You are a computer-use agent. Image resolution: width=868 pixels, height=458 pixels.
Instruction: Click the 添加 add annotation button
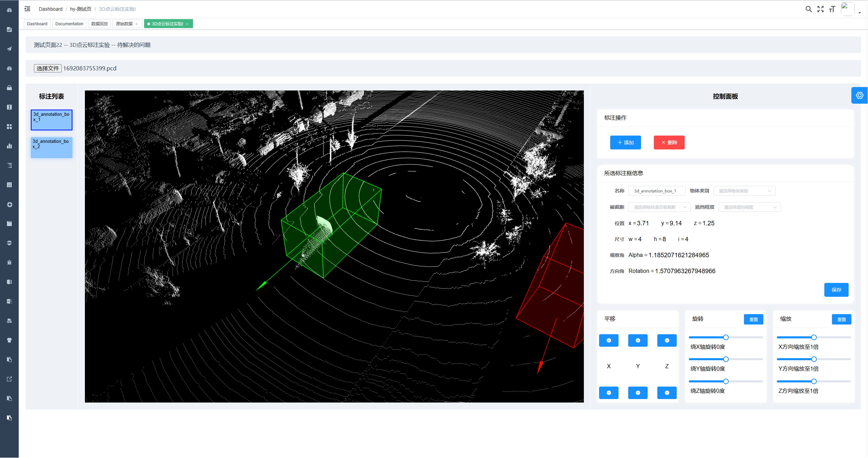point(625,142)
